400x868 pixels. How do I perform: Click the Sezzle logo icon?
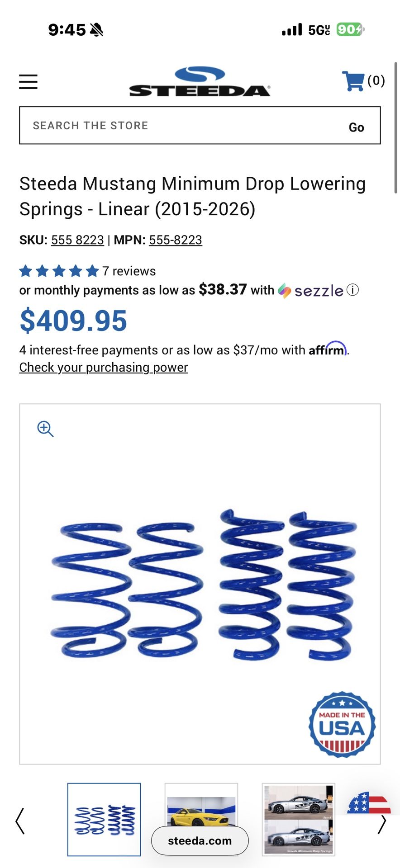(284, 290)
